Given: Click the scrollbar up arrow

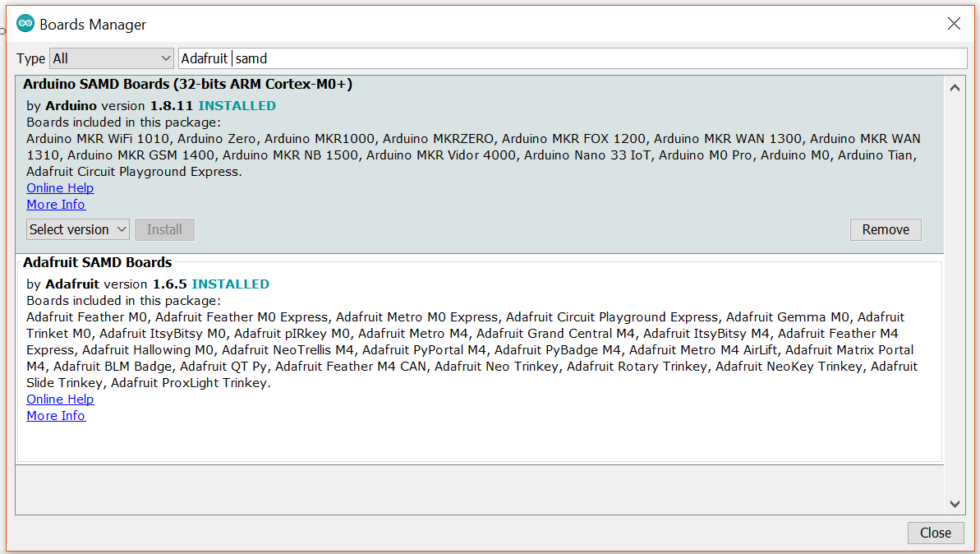Looking at the screenshot, I should [955, 88].
